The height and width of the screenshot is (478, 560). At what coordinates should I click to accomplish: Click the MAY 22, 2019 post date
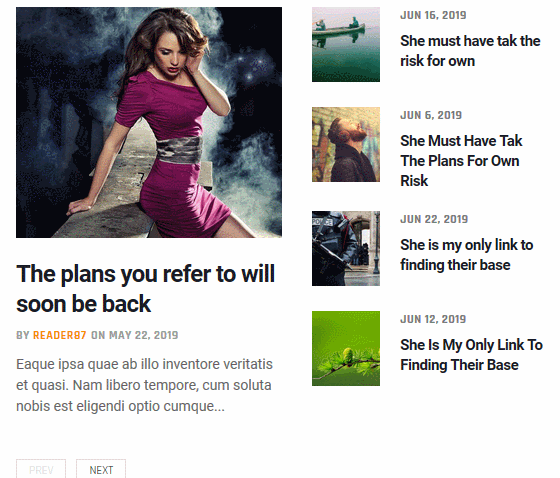pyautogui.click(x=144, y=335)
